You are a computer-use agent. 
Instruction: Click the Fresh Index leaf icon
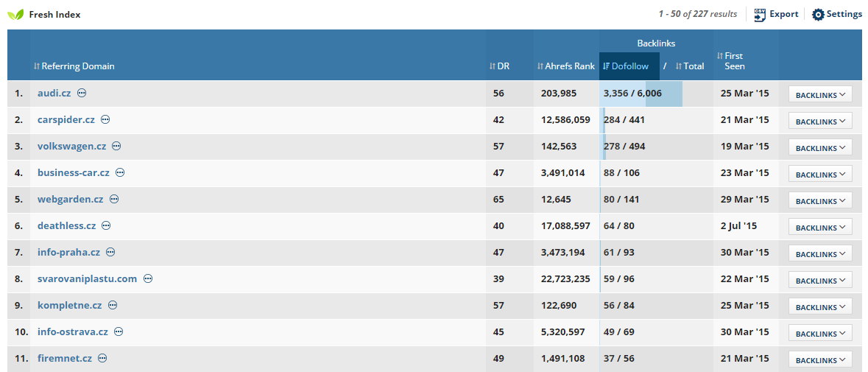[15, 15]
